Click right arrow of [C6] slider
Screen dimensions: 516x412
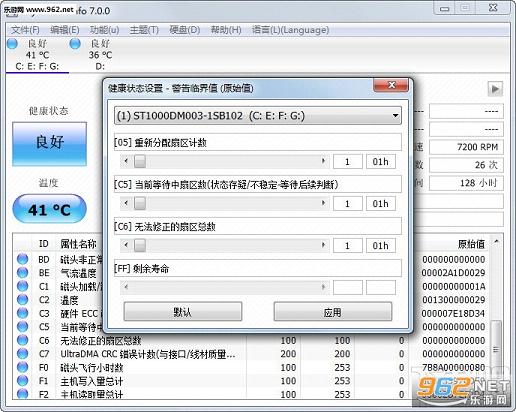click(323, 245)
